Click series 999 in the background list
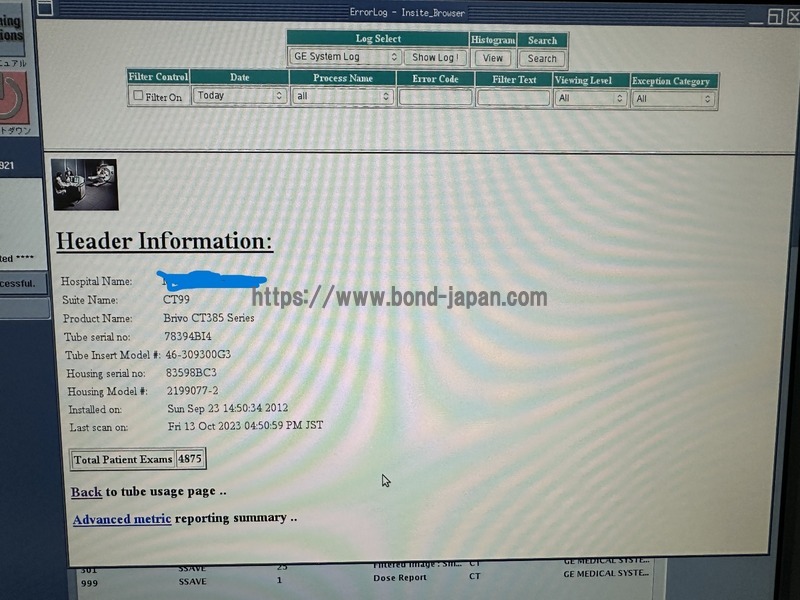Viewport: 800px width, 600px height. click(89, 583)
